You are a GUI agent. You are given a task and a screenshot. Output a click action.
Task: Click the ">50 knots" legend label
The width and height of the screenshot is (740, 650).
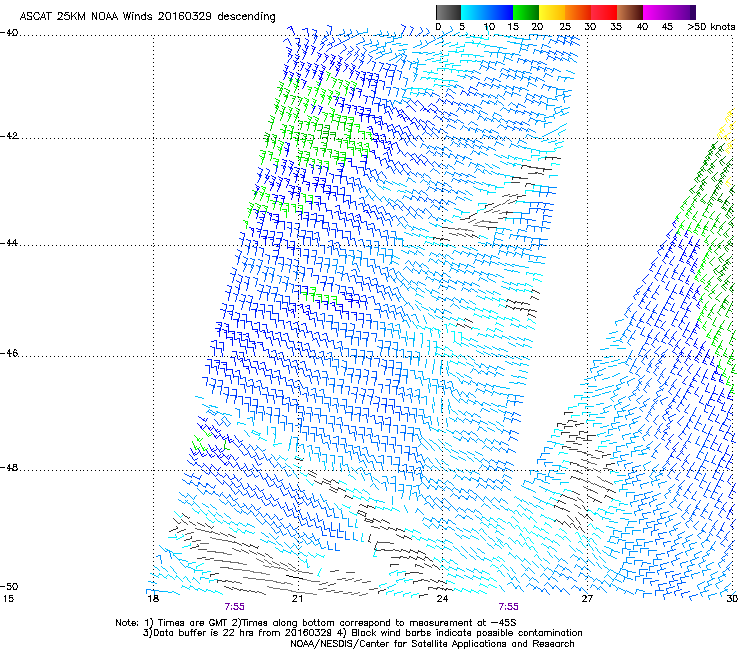[x=711, y=27]
